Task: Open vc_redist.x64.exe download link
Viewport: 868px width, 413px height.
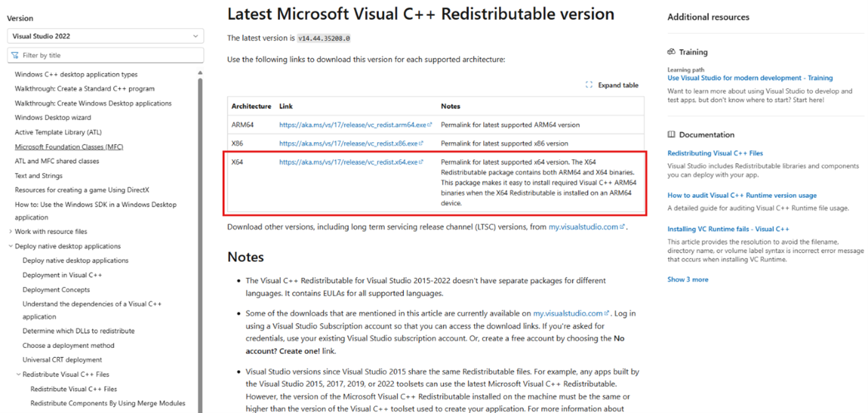Action: pos(348,162)
